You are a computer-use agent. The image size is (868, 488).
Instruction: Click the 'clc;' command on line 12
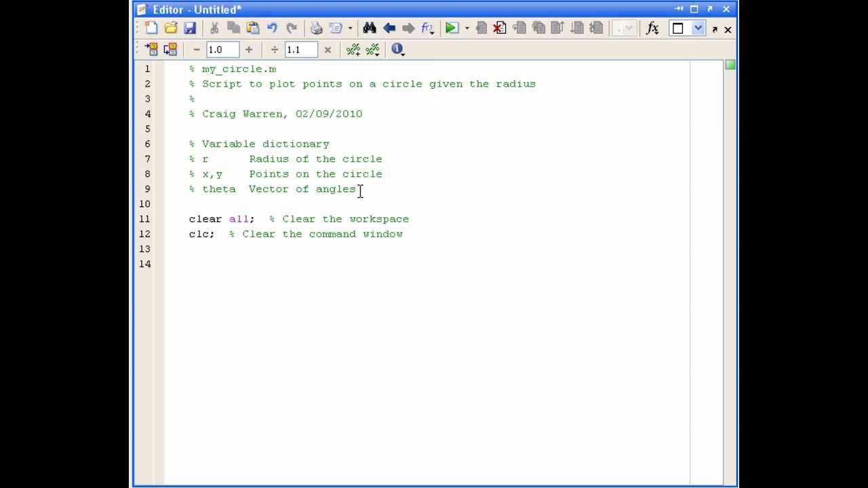201,234
